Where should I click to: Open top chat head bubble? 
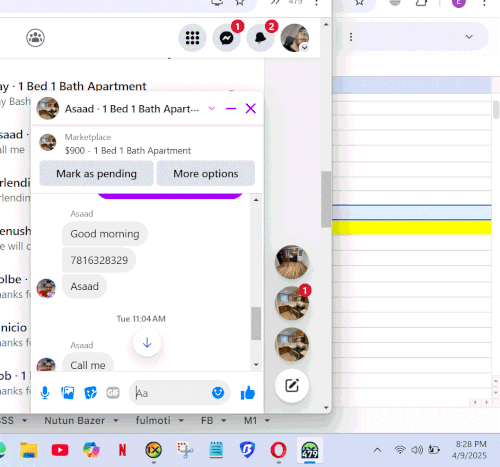292,262
